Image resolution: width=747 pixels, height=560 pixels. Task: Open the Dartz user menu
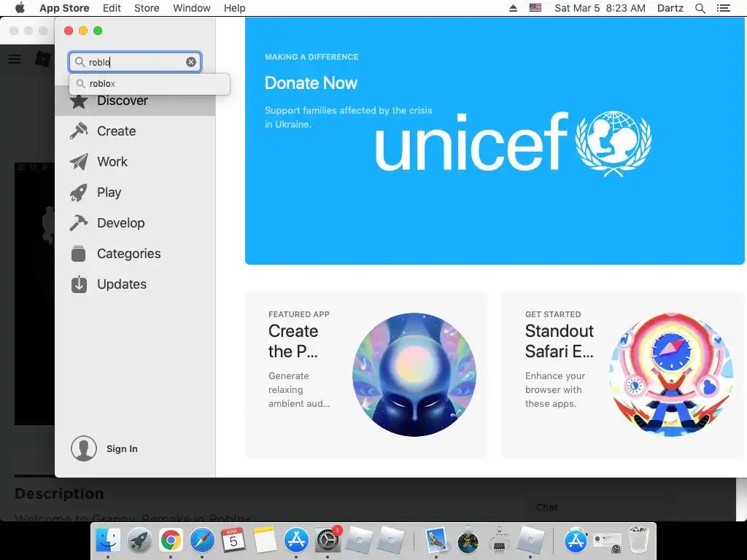click(670, 8)
